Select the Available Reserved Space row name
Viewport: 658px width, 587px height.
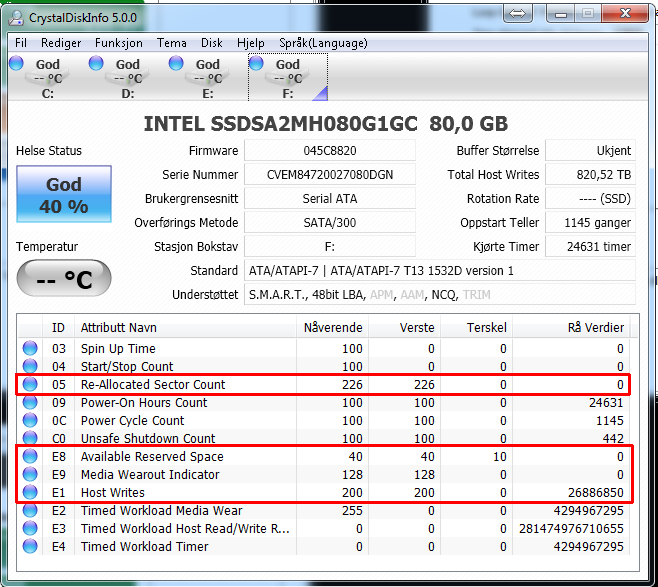click(x=152, y=457)
